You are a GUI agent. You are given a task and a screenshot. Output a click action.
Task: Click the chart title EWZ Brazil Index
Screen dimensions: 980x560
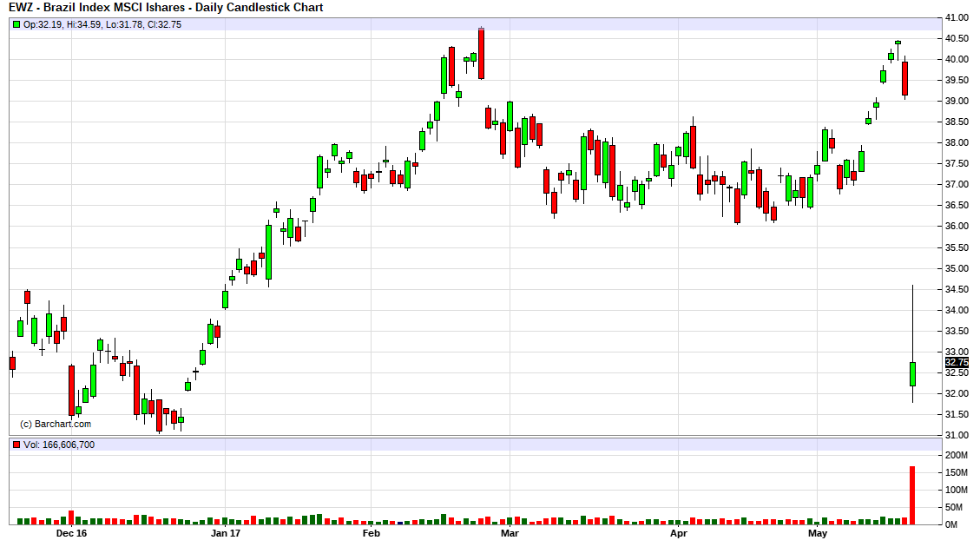(x=167, y=8)
